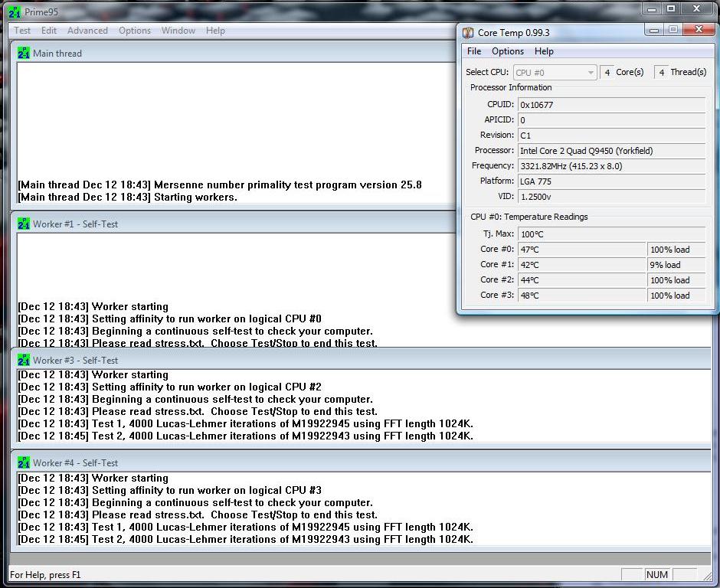Image resolution: width=720 pixels, height=588 pixels.
Task: Maximize the Prime95 window
Action: point(671,8)
